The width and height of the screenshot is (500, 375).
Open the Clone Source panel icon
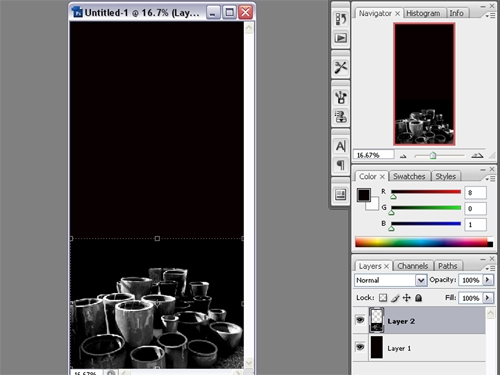coord(340,117)
